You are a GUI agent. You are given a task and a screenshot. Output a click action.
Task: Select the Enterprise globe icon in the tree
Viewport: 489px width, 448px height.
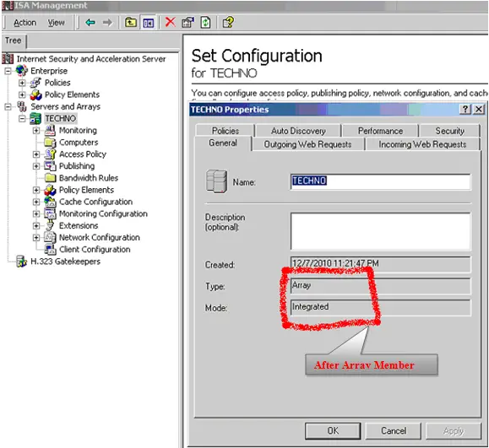pyautogui.click(x=21, y=71)
